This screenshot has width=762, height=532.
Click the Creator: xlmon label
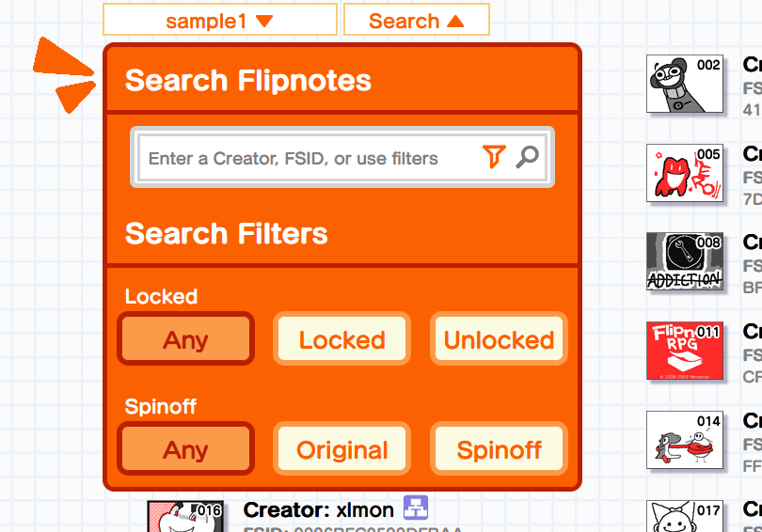click(318, 509)
